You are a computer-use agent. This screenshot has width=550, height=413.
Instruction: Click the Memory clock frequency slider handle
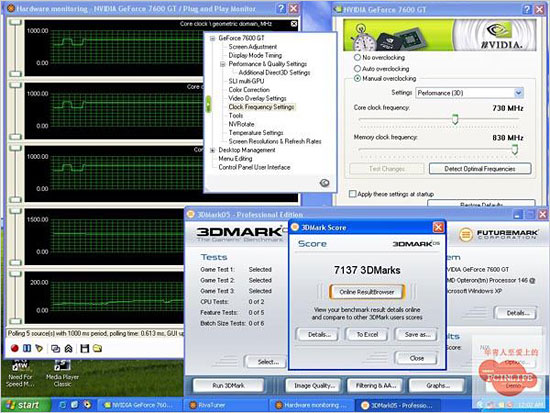[515, 149]
